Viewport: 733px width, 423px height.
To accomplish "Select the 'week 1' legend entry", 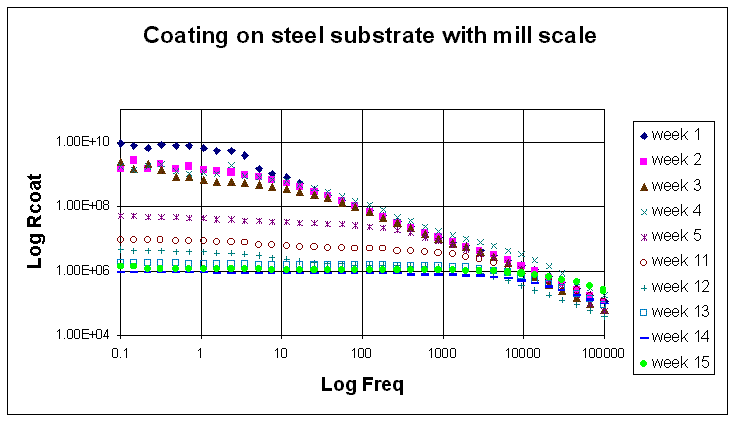I will point(671,135).
